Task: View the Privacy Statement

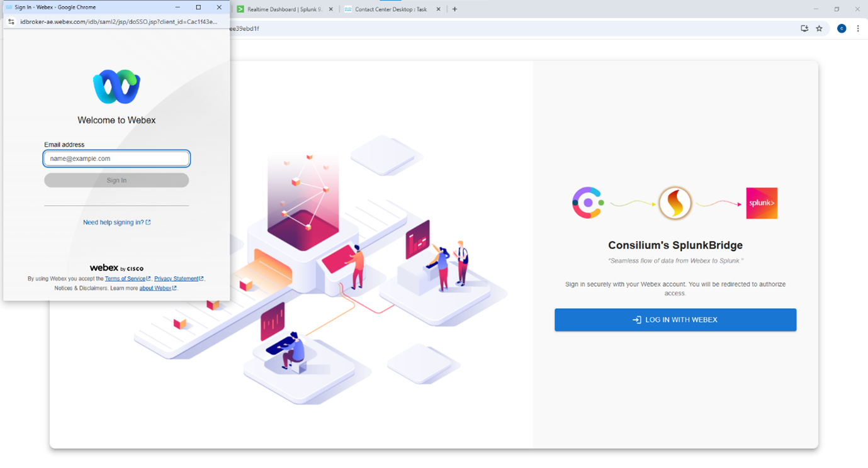Action: 178,278
